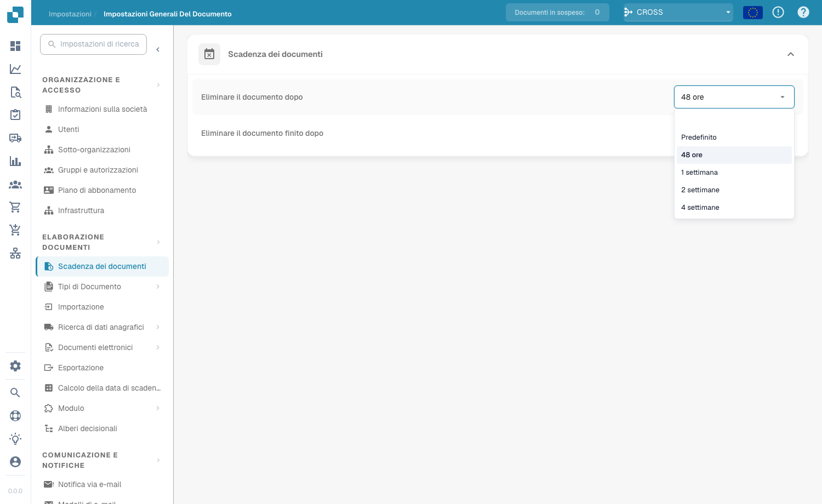Open Piano di abbonamento page
This screenshot has height=504, width=822.
(x=102, y=190)
